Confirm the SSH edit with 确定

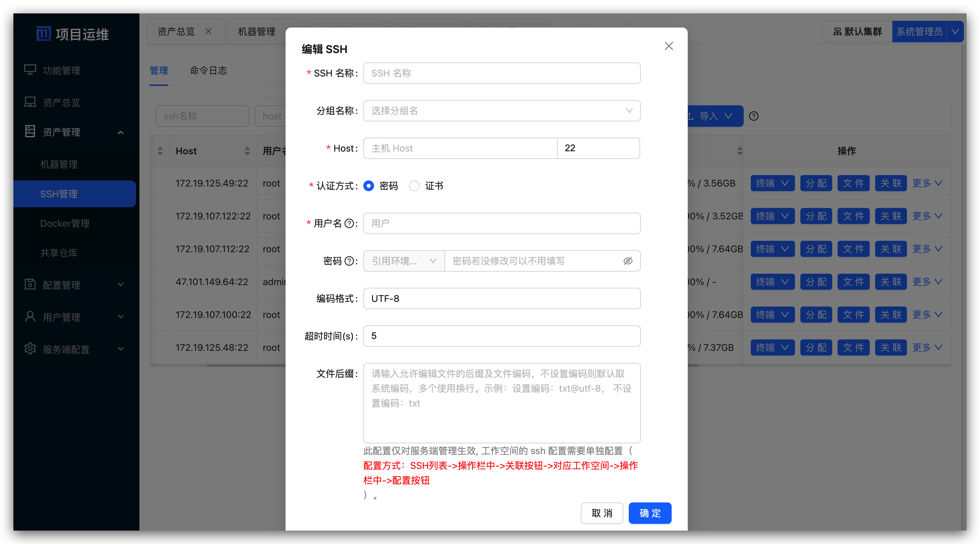[x=650, y=513]
